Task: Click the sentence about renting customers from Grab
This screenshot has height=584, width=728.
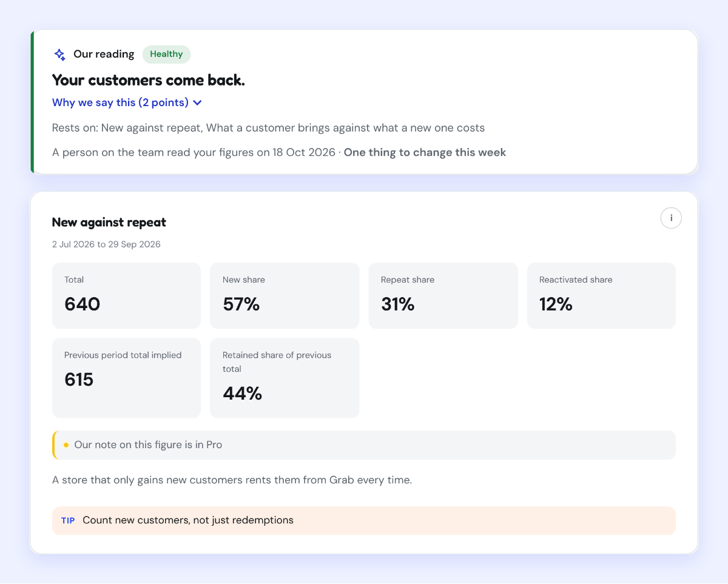Action: (x=232, y=480)
